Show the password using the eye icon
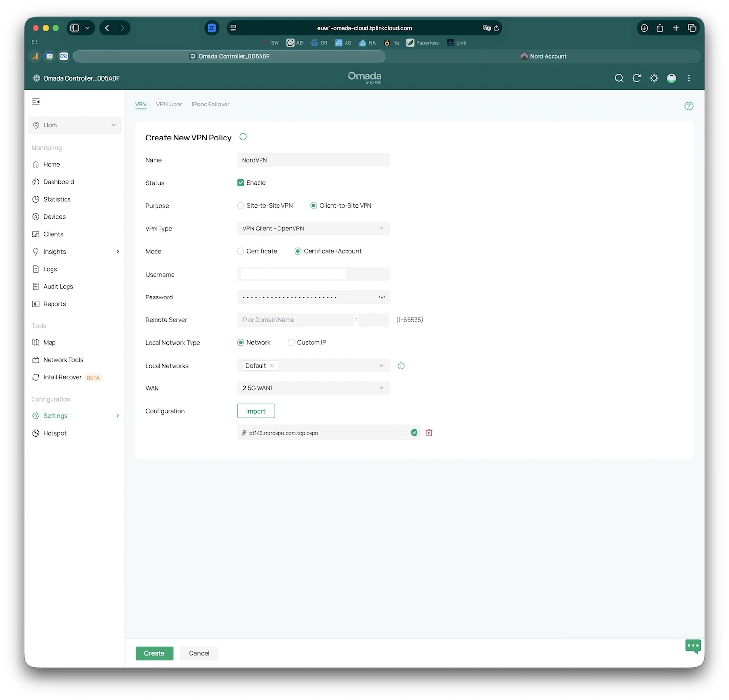Viewport: 729px width, 700px height. coord(382,297)
